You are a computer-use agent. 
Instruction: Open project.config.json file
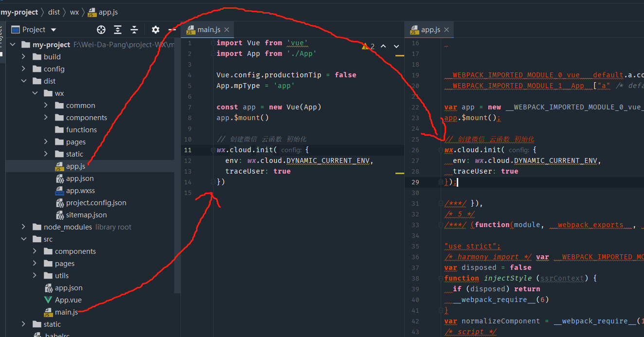[96, 203]
